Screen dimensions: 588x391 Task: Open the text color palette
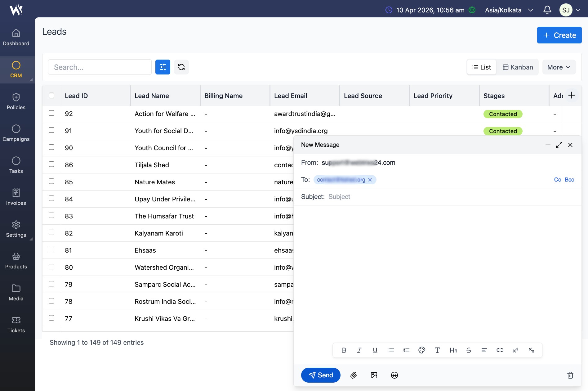(422, 350)
